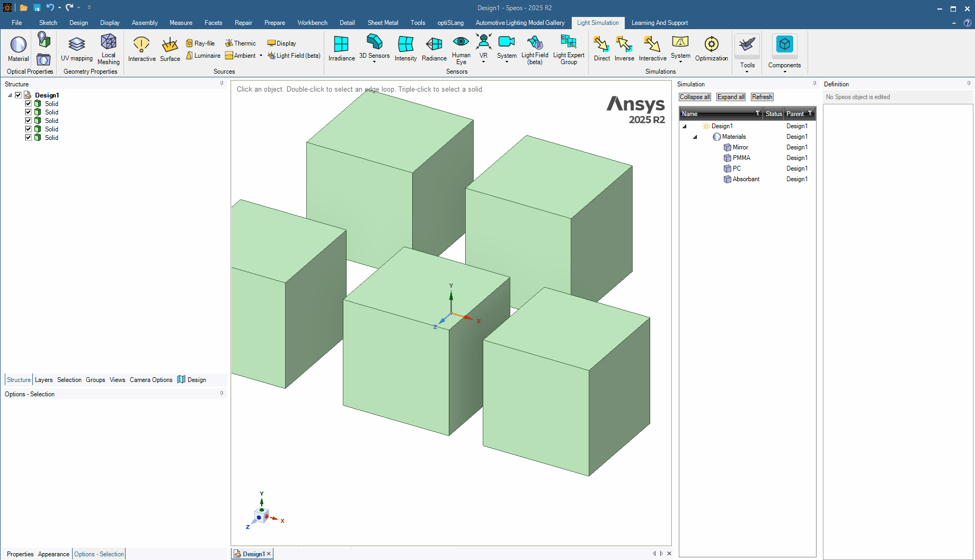Open the Learning And Support ribbon tab
Screen dimensions: 975x560
click(659, 23)
